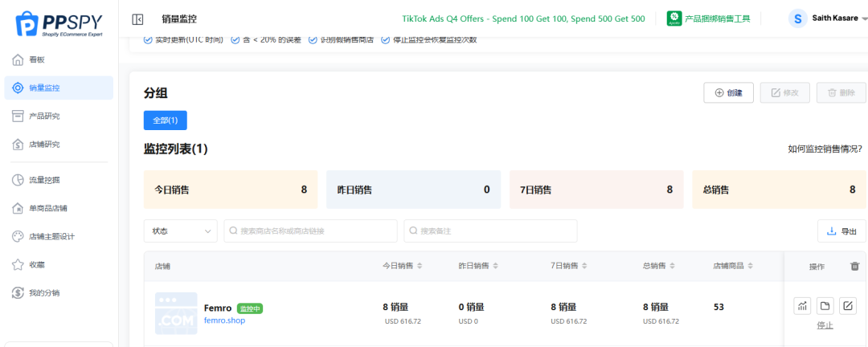The height and width of the screenshot is (347, 868).
Task: Open 看板 dashboard in sidebar
Action: tap(59, 59)
